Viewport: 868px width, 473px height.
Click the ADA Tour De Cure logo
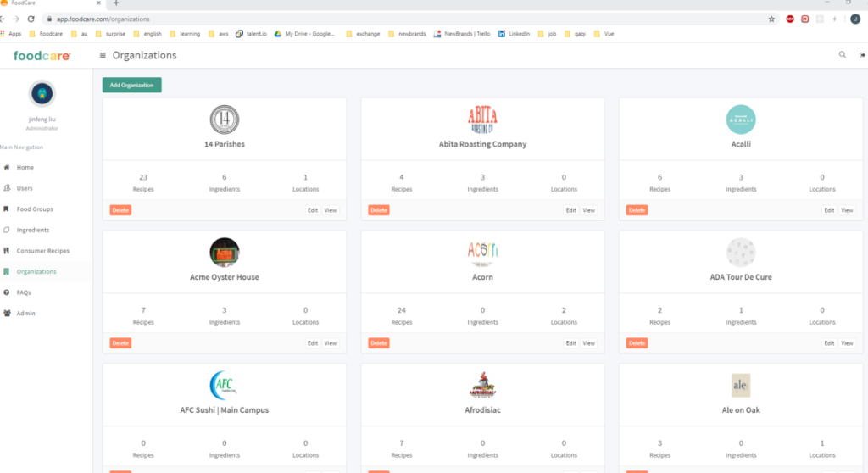tap(741, 253)
